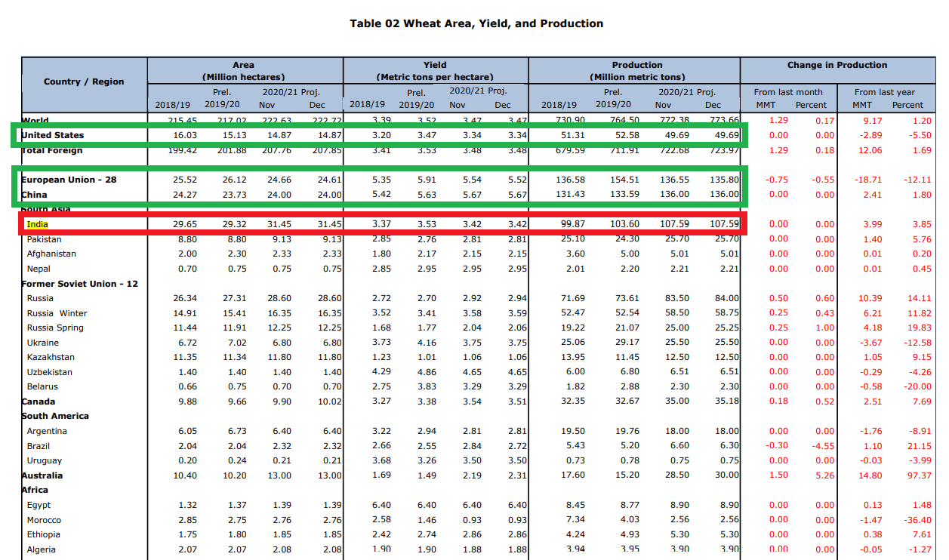Click the Africa section header

(35, 490)
